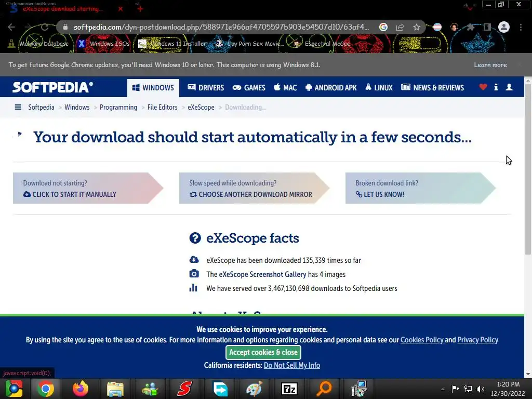Open the Windows 11 Installer bookmark

click(172, 44)
